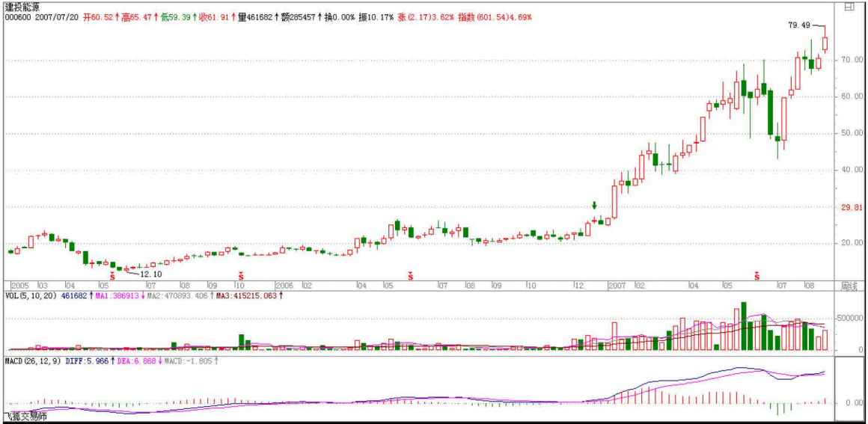Open VOL(5,10,20) indicator settings

click(31, 296)
